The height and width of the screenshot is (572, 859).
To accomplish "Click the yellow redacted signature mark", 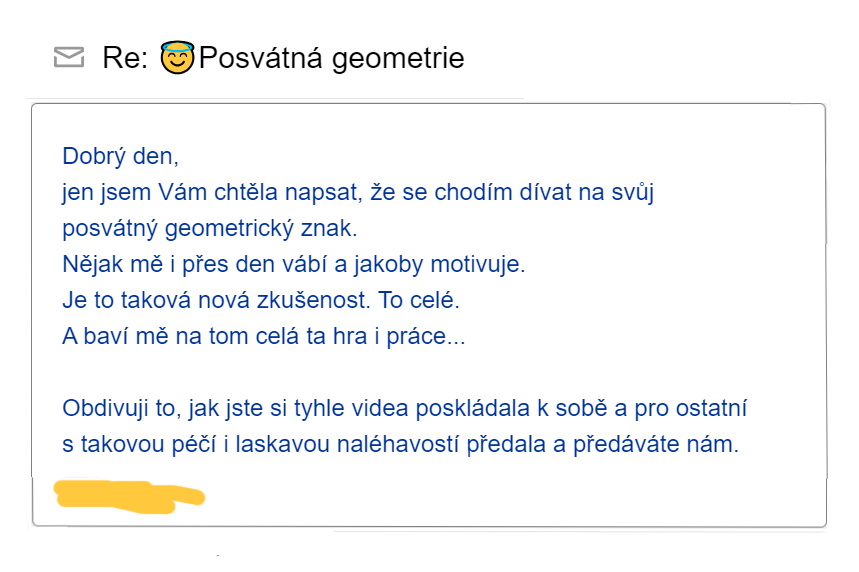I will point(129,496).
